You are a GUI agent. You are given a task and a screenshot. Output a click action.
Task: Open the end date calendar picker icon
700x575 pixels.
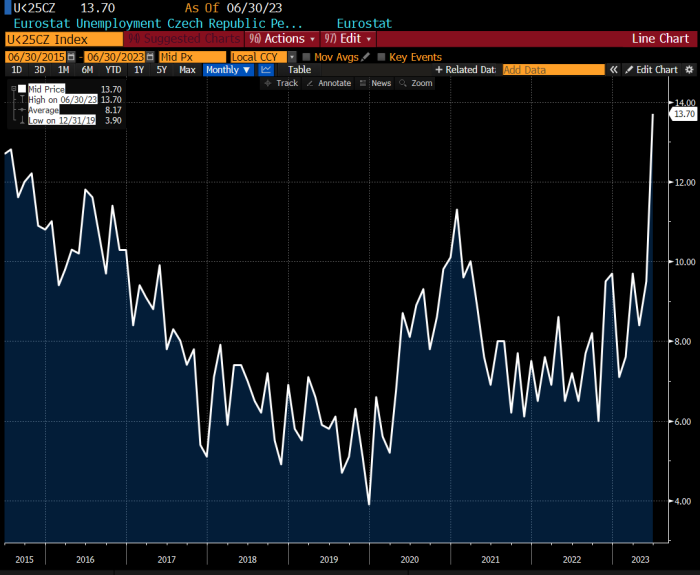point(150,57)
